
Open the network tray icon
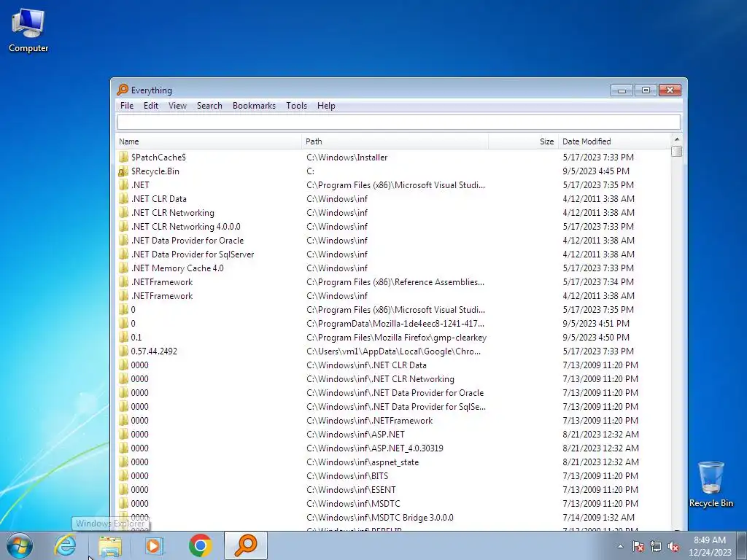[x=656, y=546]
